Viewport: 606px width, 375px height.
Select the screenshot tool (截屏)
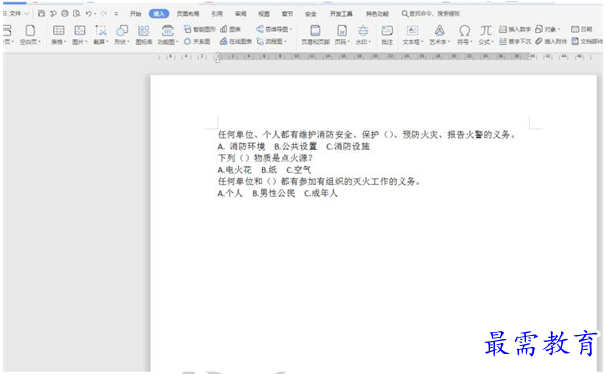coord(100,35)
